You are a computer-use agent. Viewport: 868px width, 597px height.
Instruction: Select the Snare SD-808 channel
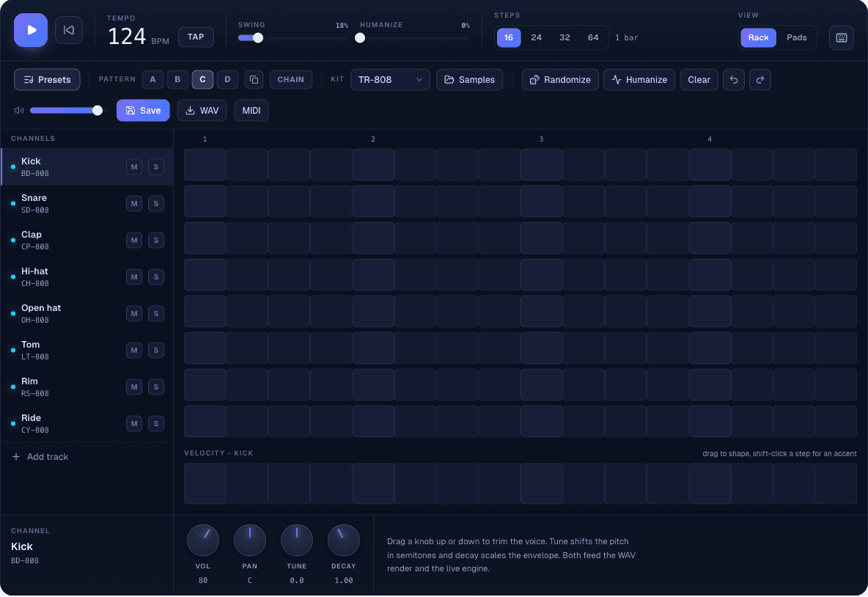87,203
